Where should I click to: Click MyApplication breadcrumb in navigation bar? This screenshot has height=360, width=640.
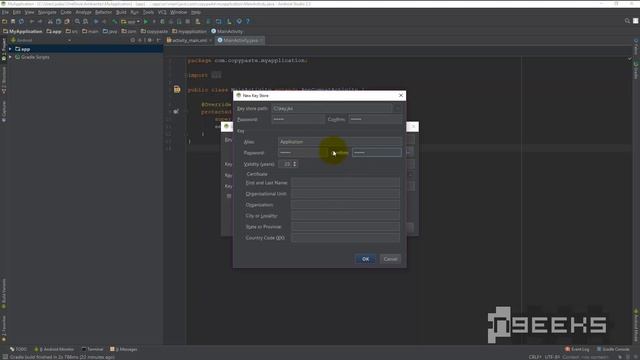23,31
